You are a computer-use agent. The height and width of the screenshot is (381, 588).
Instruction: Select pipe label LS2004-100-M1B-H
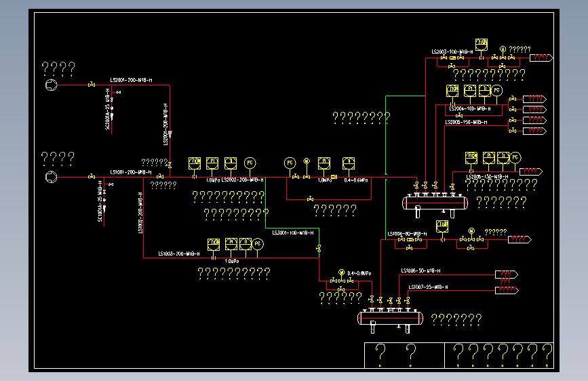point(470,108)
